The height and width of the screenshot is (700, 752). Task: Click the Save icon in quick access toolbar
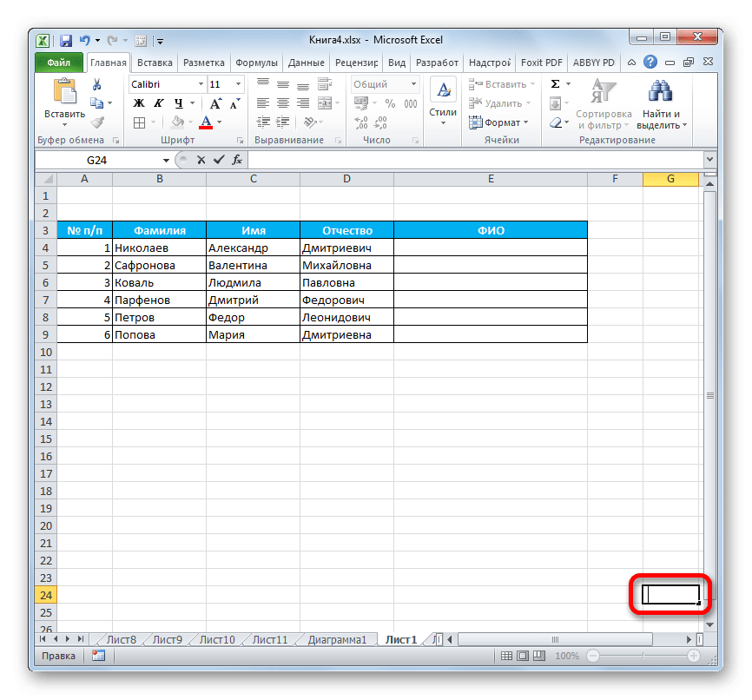[66, 41]
